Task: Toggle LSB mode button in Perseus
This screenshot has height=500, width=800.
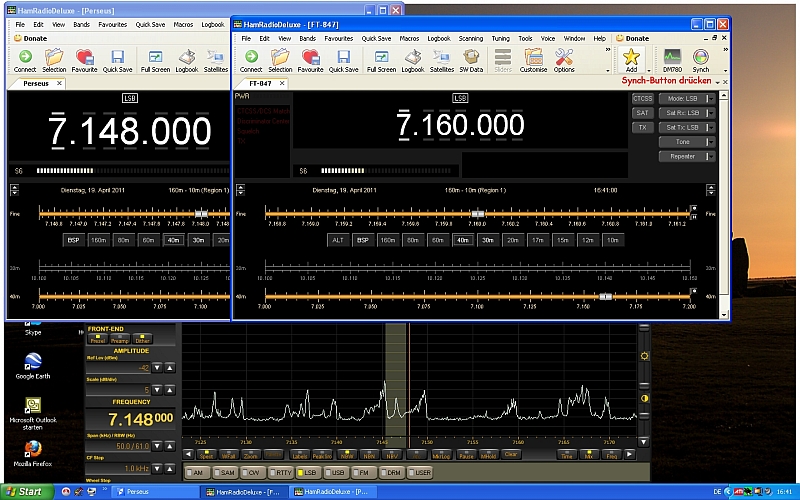Action: tap(307, 472)
